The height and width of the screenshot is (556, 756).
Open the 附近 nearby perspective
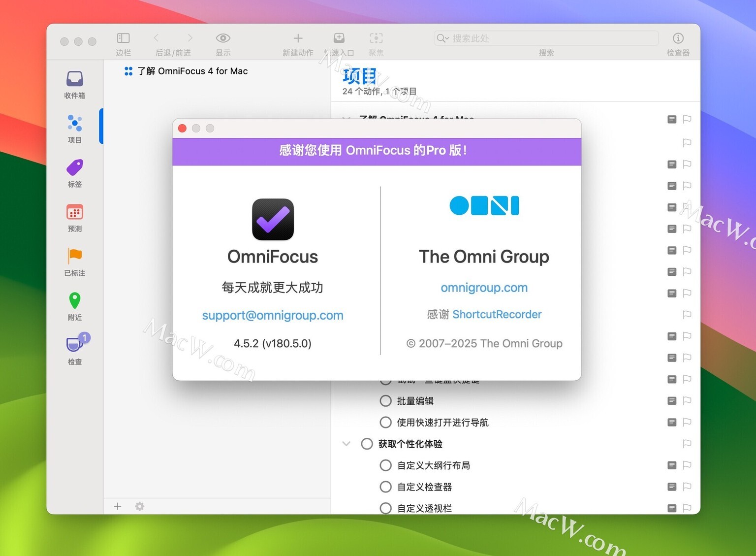coord(75,306)
